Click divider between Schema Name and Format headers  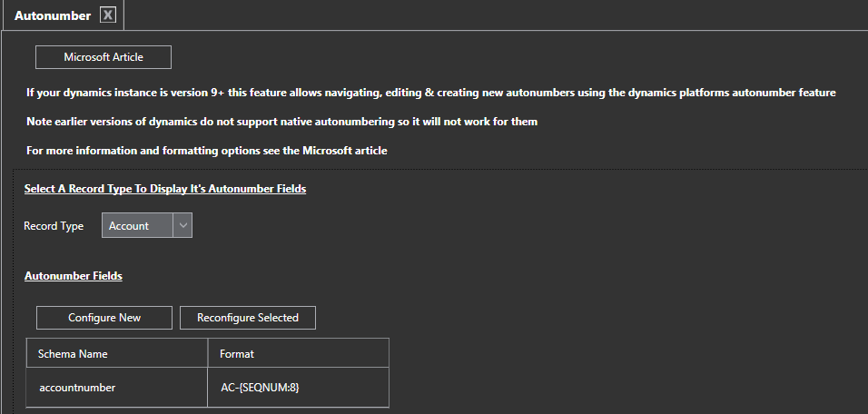click(208, 353)
